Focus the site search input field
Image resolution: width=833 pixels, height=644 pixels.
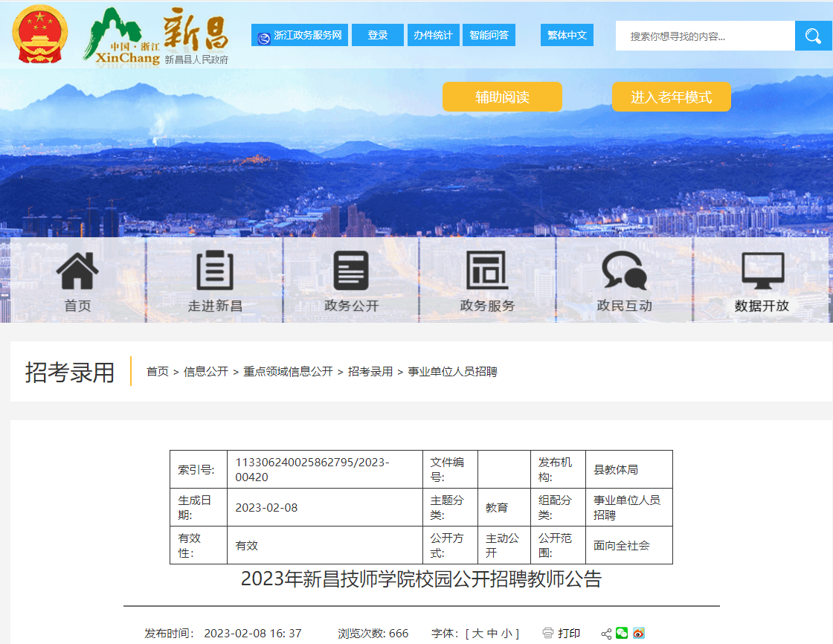(705, 36)
